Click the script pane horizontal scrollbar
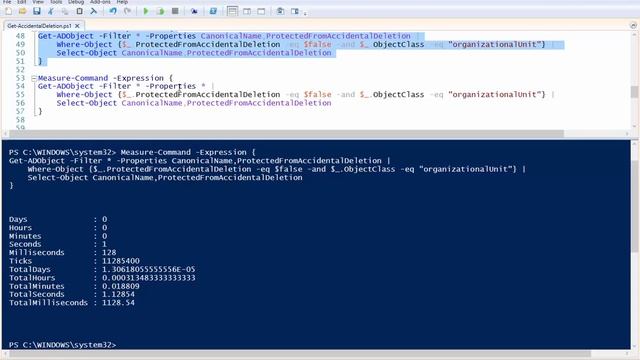 [286, 133]
